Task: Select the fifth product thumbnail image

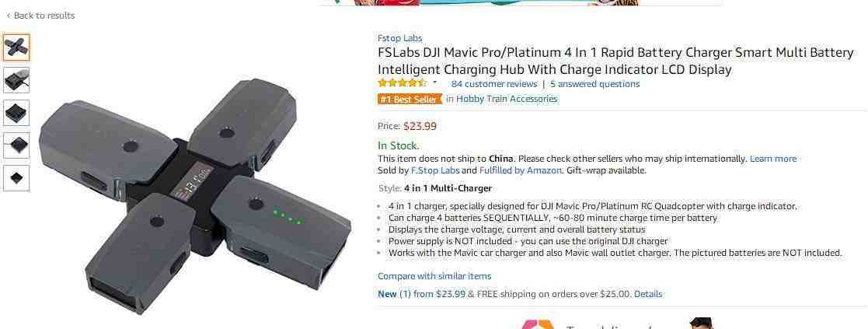Action: pos(16,178)
